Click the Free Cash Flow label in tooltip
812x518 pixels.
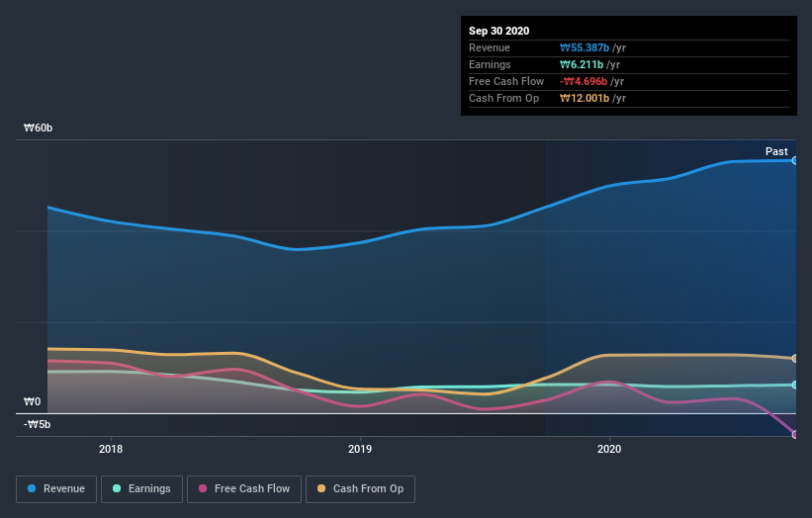coord(506,81)
